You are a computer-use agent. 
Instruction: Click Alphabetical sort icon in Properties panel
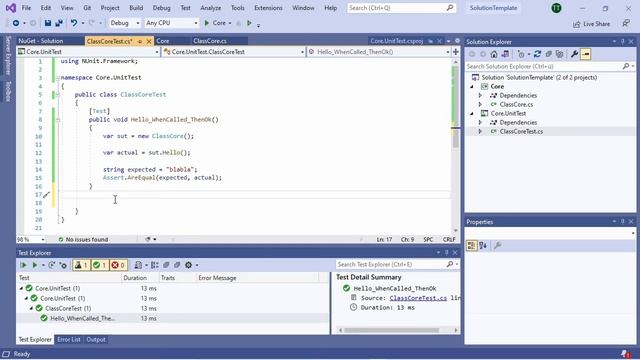[483, 245]
